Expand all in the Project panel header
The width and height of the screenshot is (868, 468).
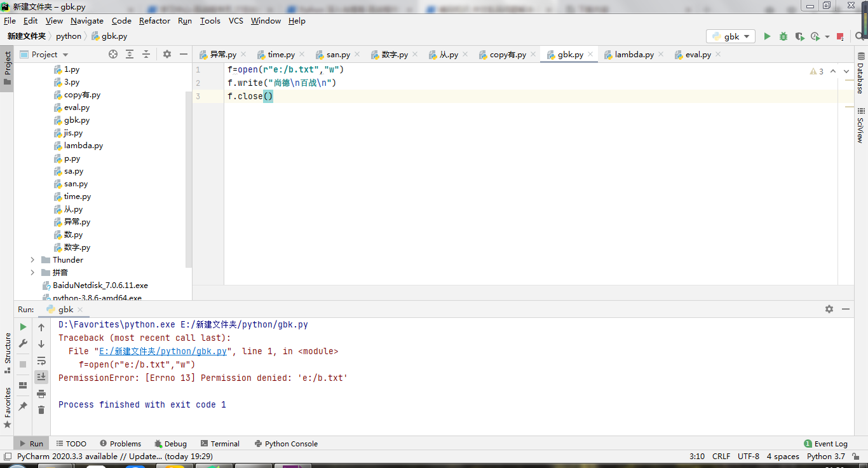(130, 54)
